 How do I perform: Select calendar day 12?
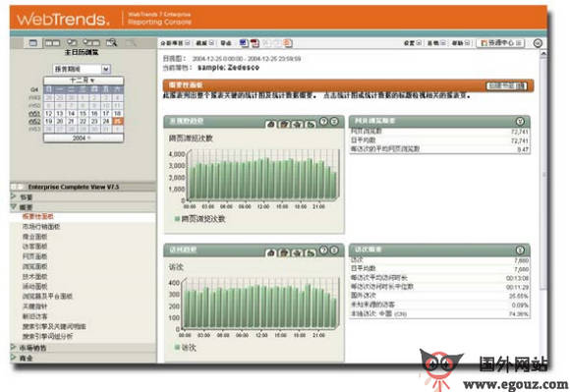coord(49,113)
